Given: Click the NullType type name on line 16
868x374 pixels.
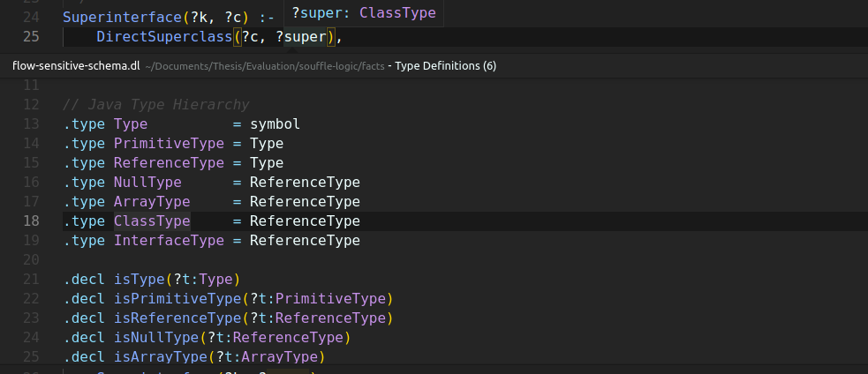Looking at the screenshot, I should pyautogui.click(x=147, y=182).
